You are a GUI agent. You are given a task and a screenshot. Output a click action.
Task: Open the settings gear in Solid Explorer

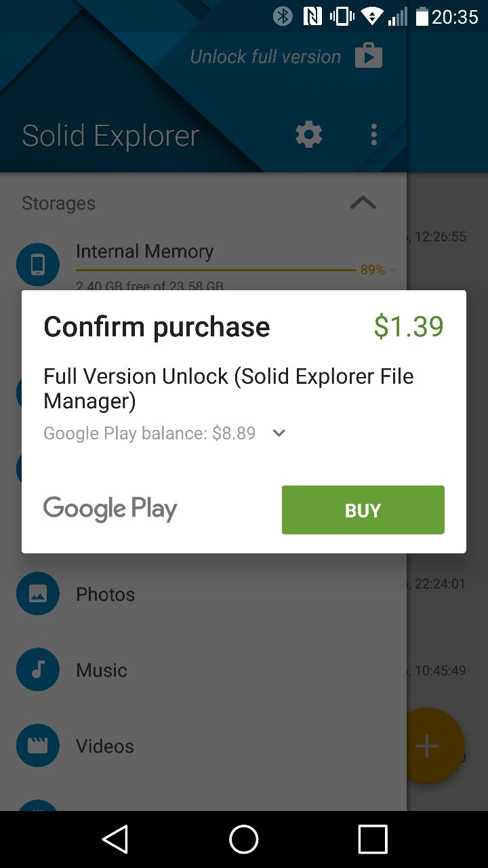[309, 134]
